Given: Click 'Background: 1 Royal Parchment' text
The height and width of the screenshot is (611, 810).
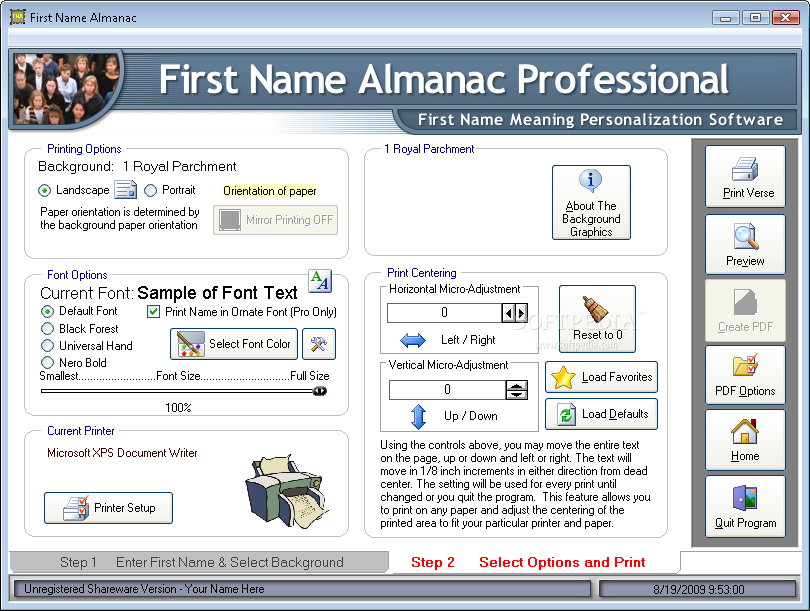Looking at the screenshot, I should click(x=137, y=167).
